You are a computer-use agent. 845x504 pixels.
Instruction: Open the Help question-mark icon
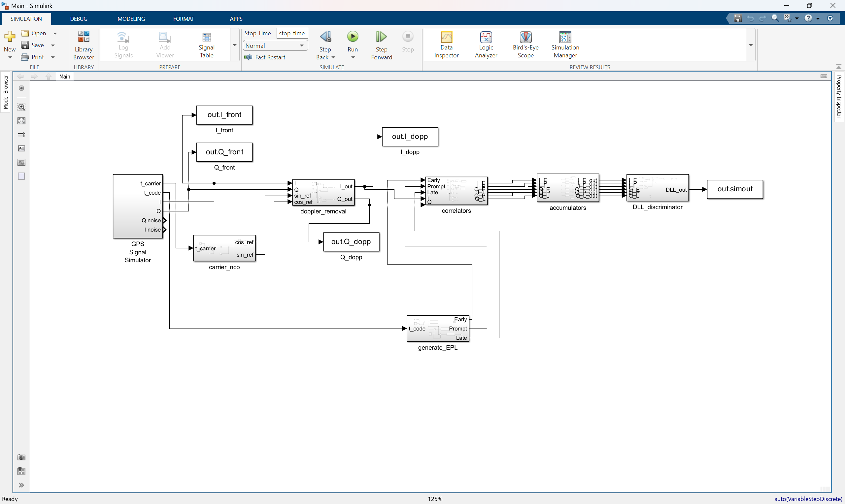point(808,18)
